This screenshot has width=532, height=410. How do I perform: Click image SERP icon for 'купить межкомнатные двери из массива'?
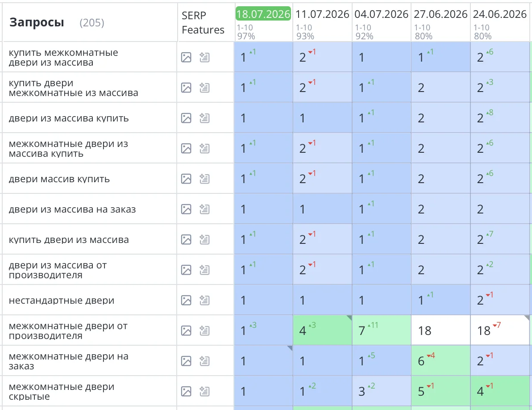[x=186, y=57]
